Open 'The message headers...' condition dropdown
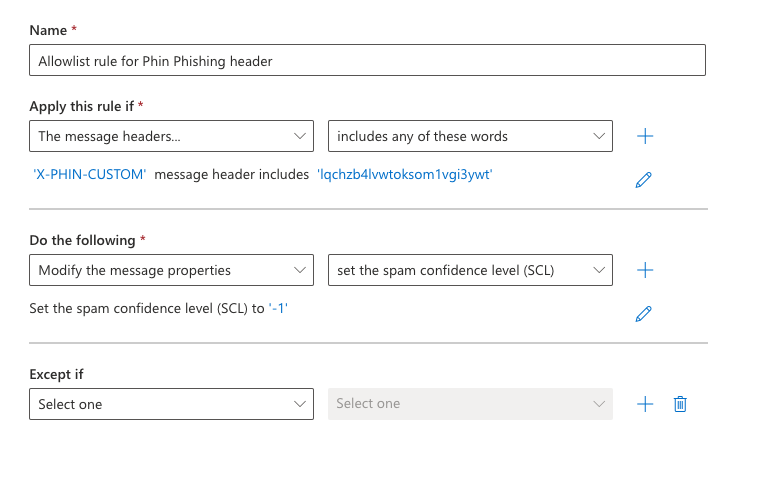 [172, 136]
